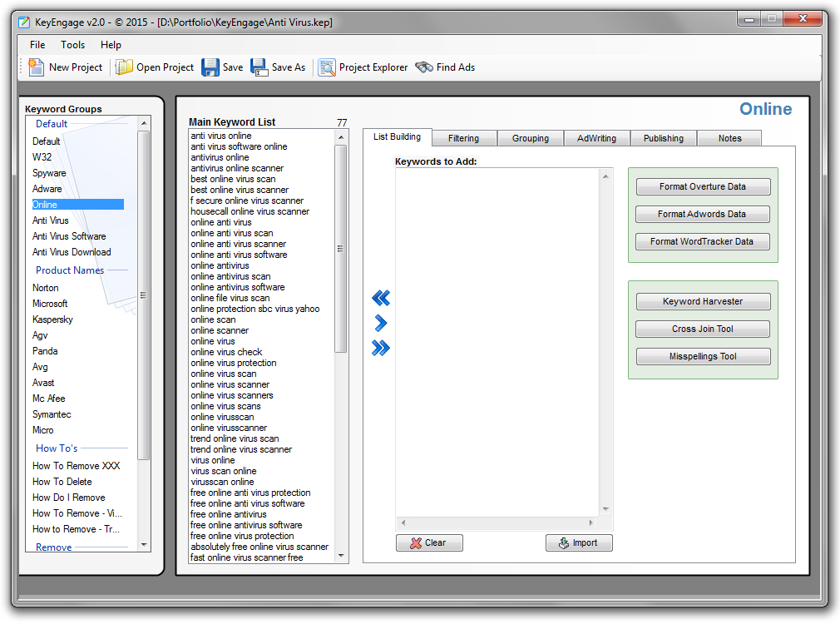840x624 pixels.
Task: Select Kaspersky in Keyword Groups
Action: pos(52,319)
